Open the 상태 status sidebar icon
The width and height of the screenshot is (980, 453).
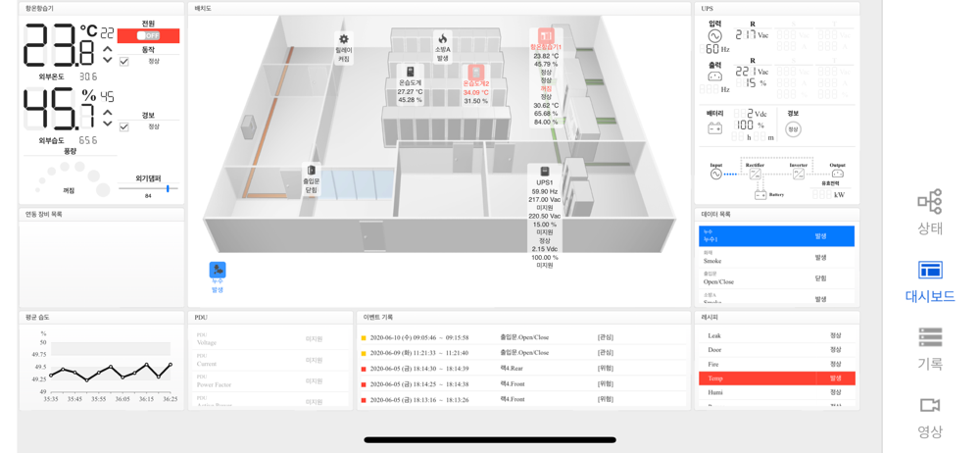click(x=929, y=202)
